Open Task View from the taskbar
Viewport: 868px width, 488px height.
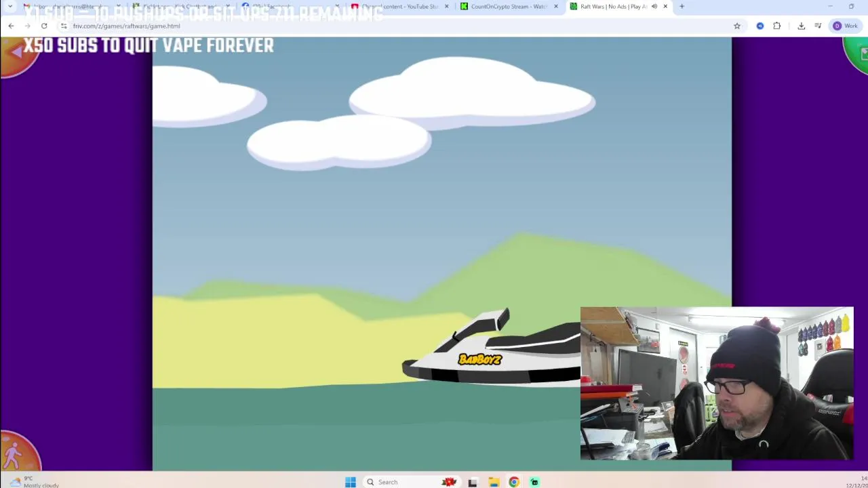(473, 482)
